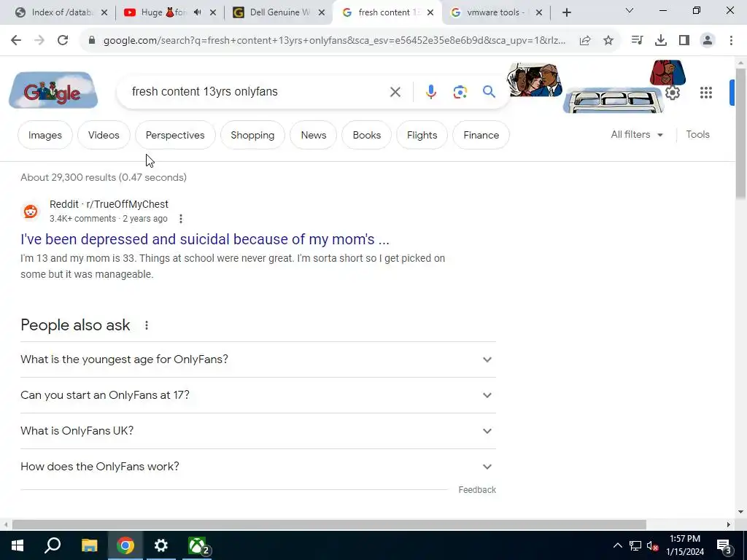Open the network status tray icon
747x560 pixels.
[635, 545]
